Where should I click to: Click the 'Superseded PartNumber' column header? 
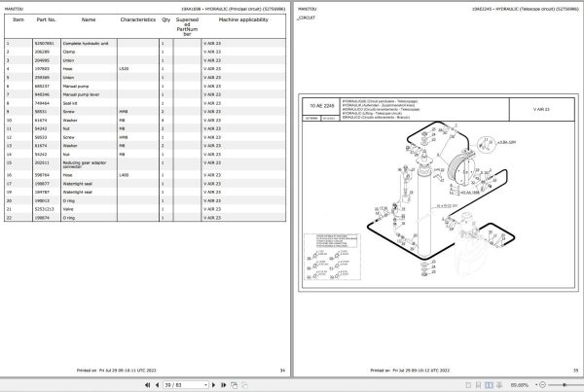(187, 27)
